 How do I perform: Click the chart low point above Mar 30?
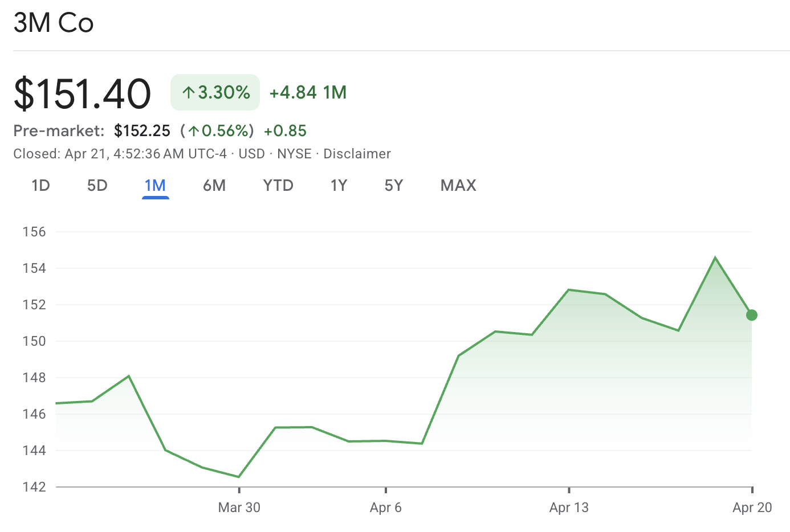click(238, 477)
